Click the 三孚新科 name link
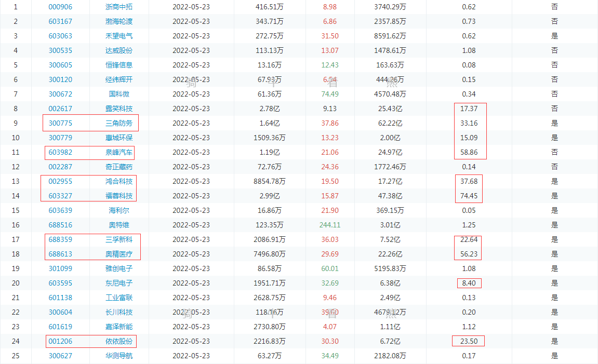This screenshot has width=598, height=364. click(119, 239)
